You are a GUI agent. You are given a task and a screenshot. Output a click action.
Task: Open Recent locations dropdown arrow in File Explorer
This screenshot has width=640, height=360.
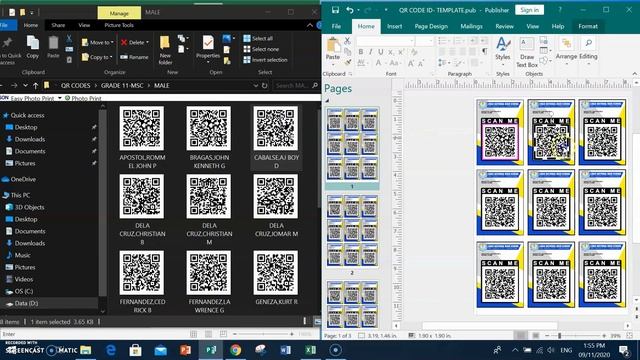pos(25,86)
